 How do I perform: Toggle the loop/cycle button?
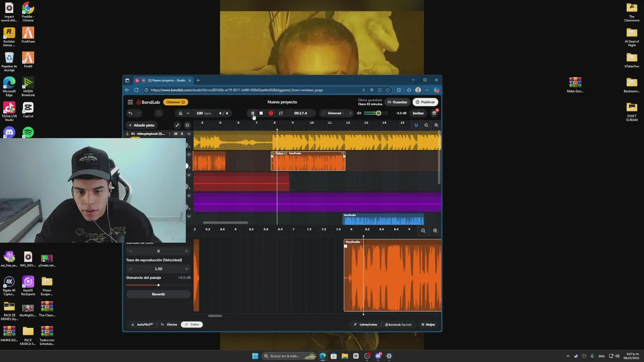[281, 113]
